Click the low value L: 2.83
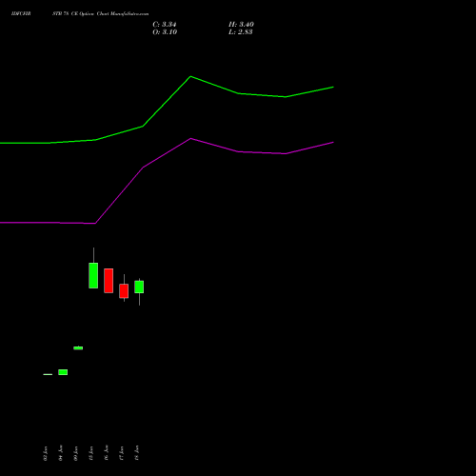 241,32
